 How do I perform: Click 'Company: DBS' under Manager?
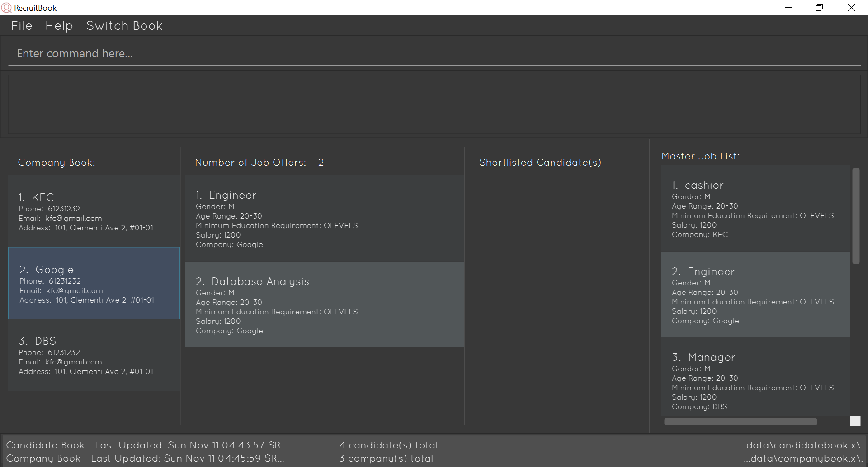[699, 407]
